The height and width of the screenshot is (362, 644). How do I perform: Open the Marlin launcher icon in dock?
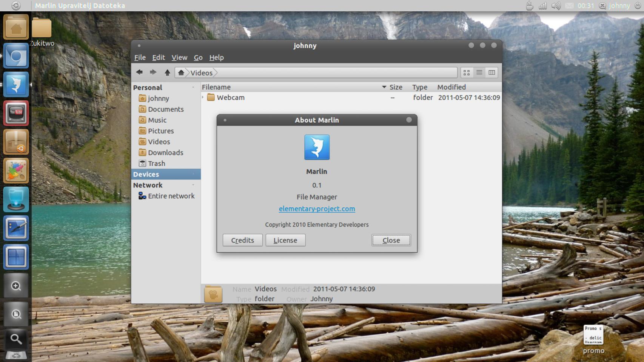click(16, 84)
